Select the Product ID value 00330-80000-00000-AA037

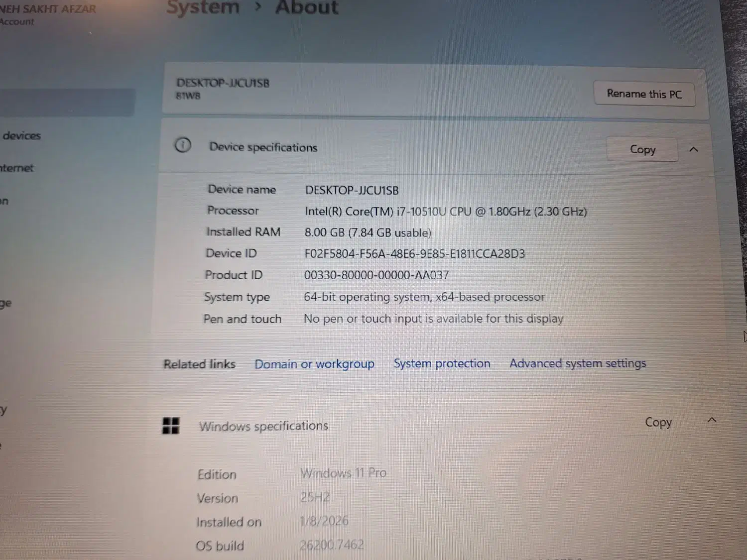coord(376,275)
